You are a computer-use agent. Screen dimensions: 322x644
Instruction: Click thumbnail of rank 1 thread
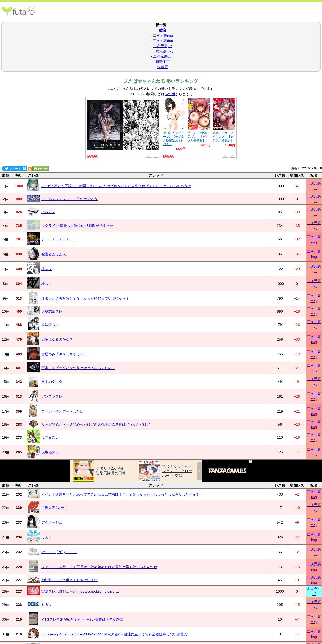[x=33, y=185]
